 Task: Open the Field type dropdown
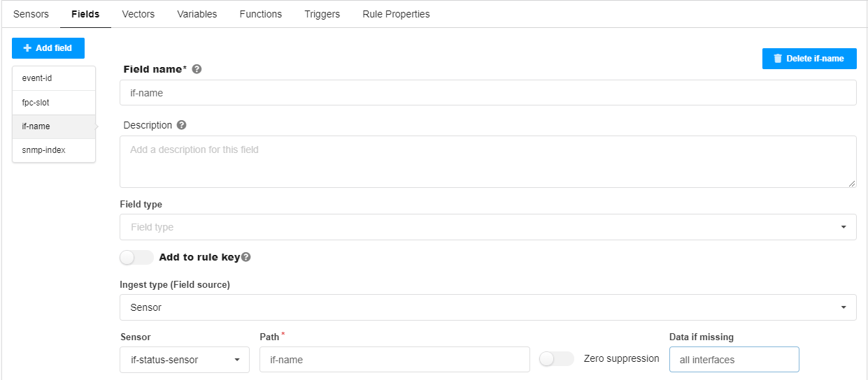point(488,227)
